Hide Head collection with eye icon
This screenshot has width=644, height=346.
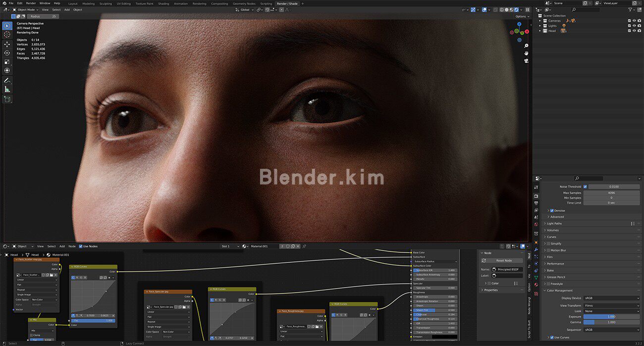click(635, 31)
